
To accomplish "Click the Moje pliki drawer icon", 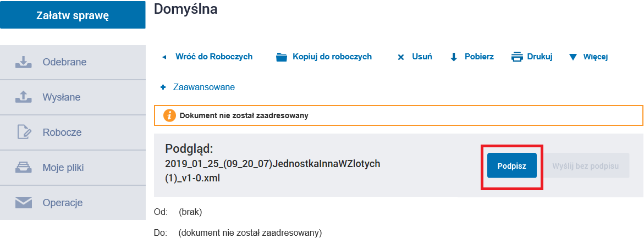I will pos(23,168).
